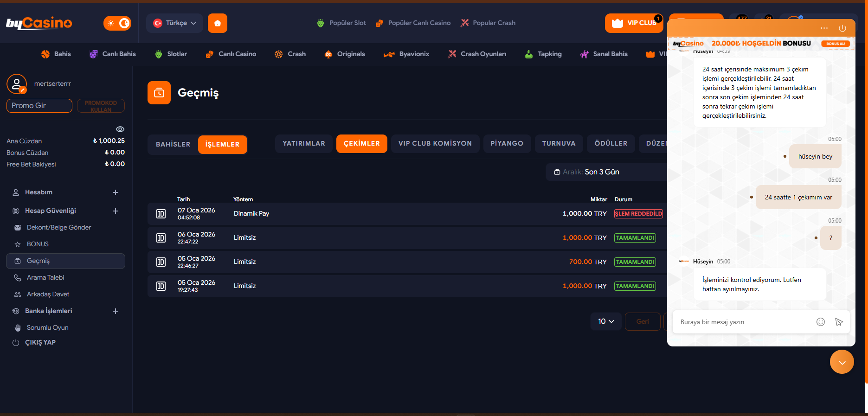The height and width of the screenshot is (416, 868).
Task: Select the VIP CLUB KOMİSYON tab
Action: click(x=435, y=143)
